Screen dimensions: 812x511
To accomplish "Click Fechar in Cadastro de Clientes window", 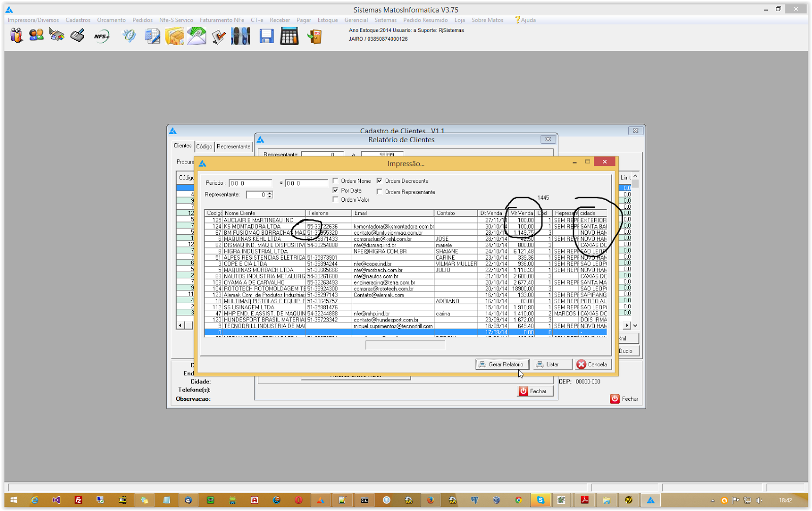I will click(x=625, y=399).
